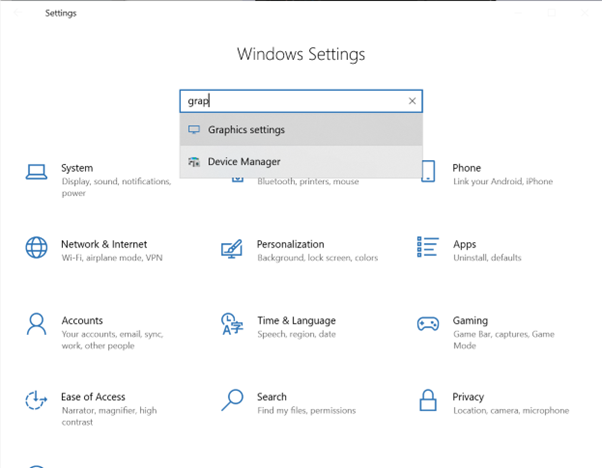Click 'Location, camera, microphone' description
Image resolution: width=602 pixels, height=468 pixels.
511,410
